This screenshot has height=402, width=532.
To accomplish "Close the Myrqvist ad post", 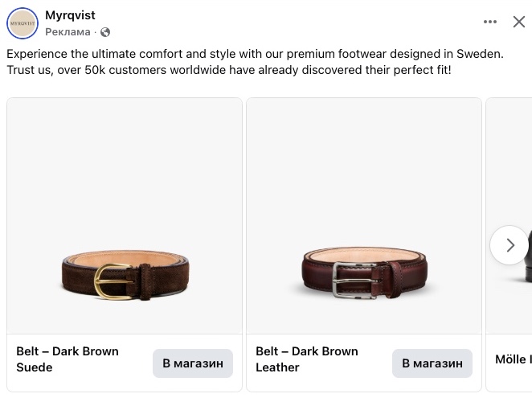I will coord(519,22).
